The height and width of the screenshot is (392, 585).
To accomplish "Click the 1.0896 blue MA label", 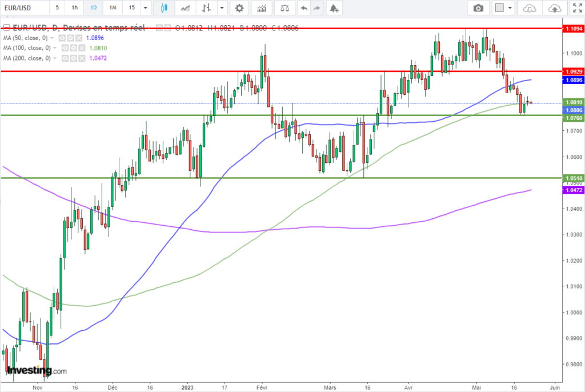I will 572,80.
